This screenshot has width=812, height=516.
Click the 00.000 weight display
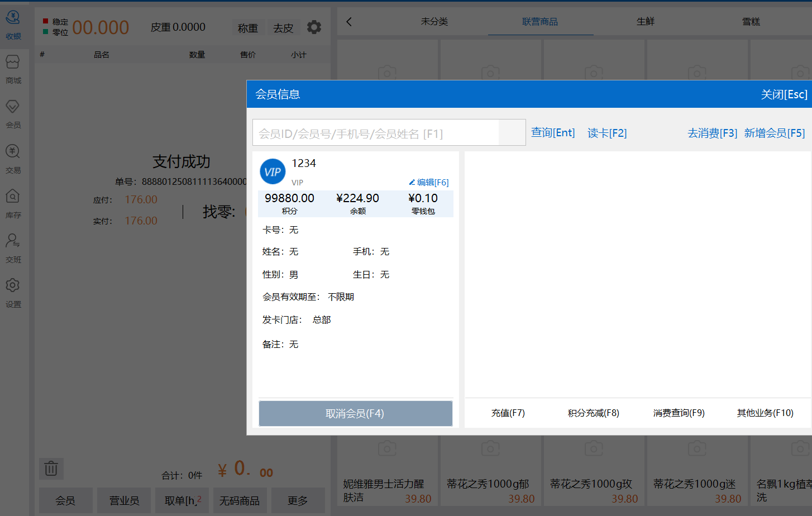tap(101, 27)
